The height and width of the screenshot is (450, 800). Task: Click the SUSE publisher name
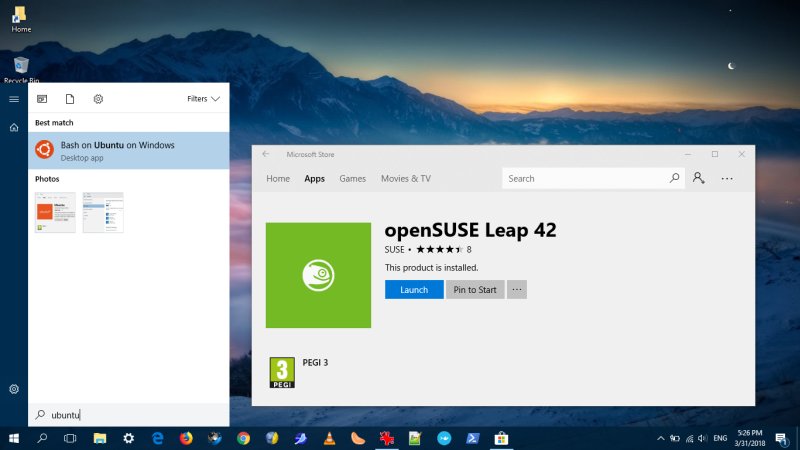coord(394,249)
